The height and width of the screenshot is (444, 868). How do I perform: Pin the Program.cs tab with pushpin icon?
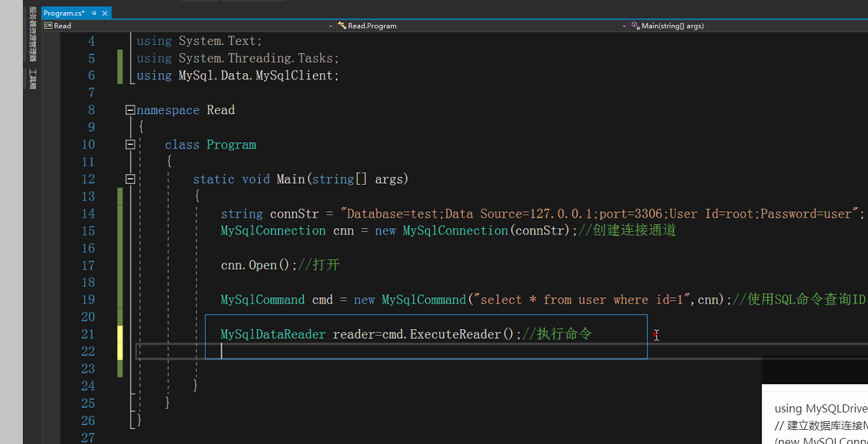tap(94, 13)
